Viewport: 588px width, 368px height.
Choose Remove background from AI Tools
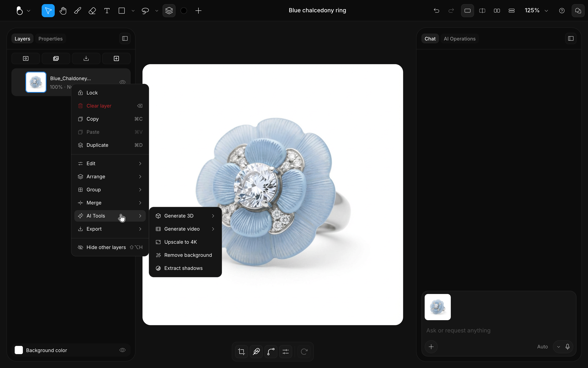(185, 255)
